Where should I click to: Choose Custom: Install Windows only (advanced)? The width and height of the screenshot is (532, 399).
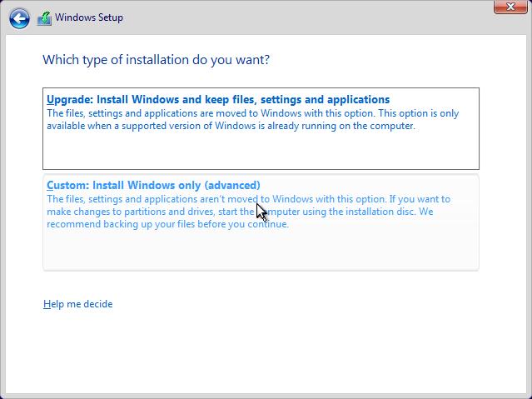(x=261, y=222)
